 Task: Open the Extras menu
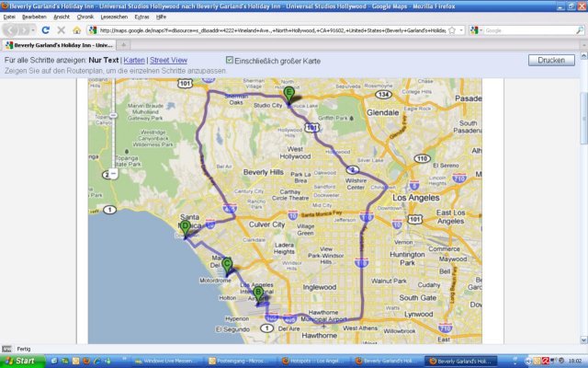141,17
